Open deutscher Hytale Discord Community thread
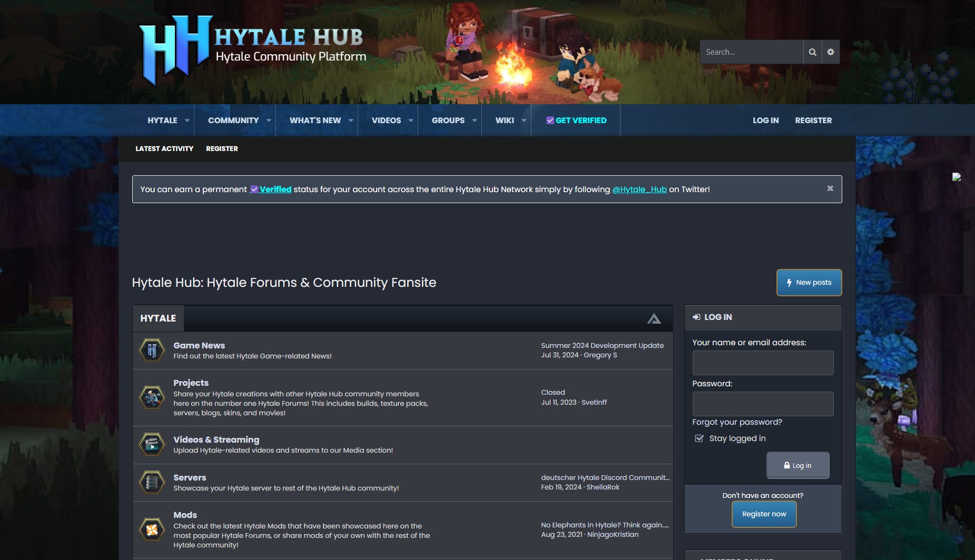 [605, 478]
